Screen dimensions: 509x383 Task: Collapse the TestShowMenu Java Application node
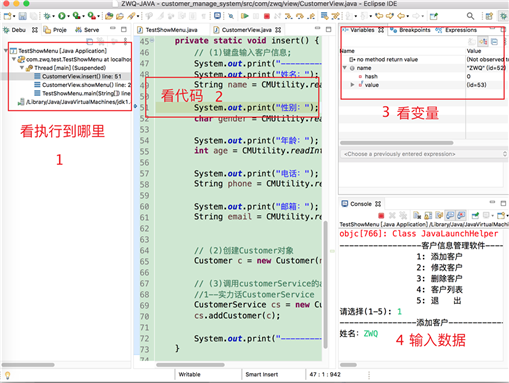[6, 51]
